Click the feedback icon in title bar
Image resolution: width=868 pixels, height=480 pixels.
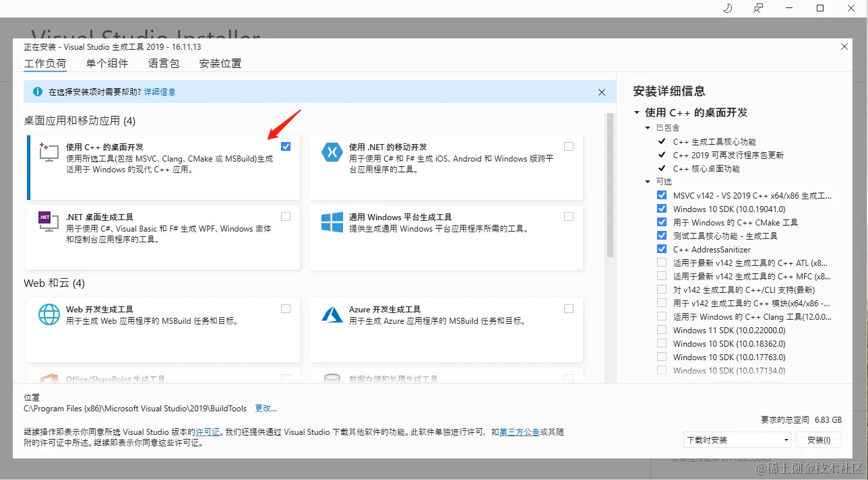tap(758, 8)
